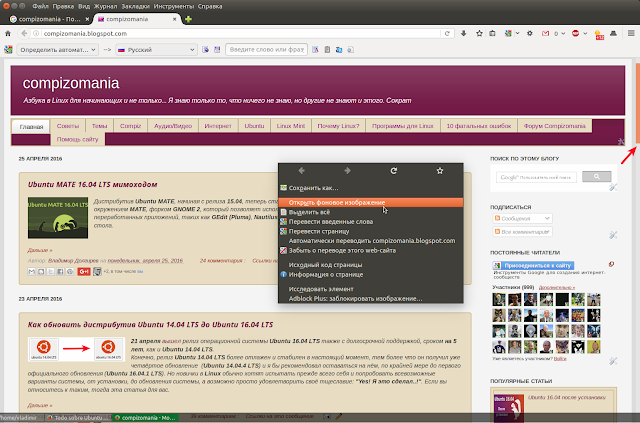Open dropdown arrow beside Gmail counter
The width and height of the screenshot is (640, 423).
[x=563, y=33]
